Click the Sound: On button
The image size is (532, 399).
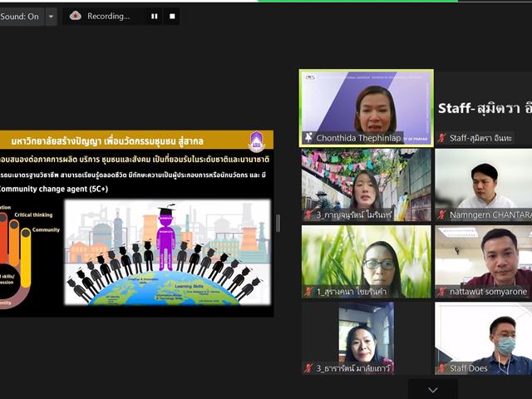[x=22, y=17]
